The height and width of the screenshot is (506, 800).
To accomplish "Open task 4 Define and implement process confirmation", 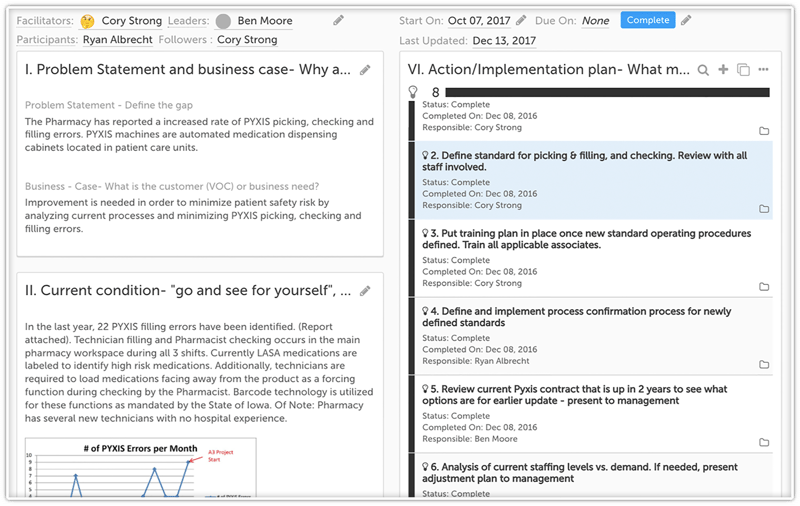I will tap(577, 317).
